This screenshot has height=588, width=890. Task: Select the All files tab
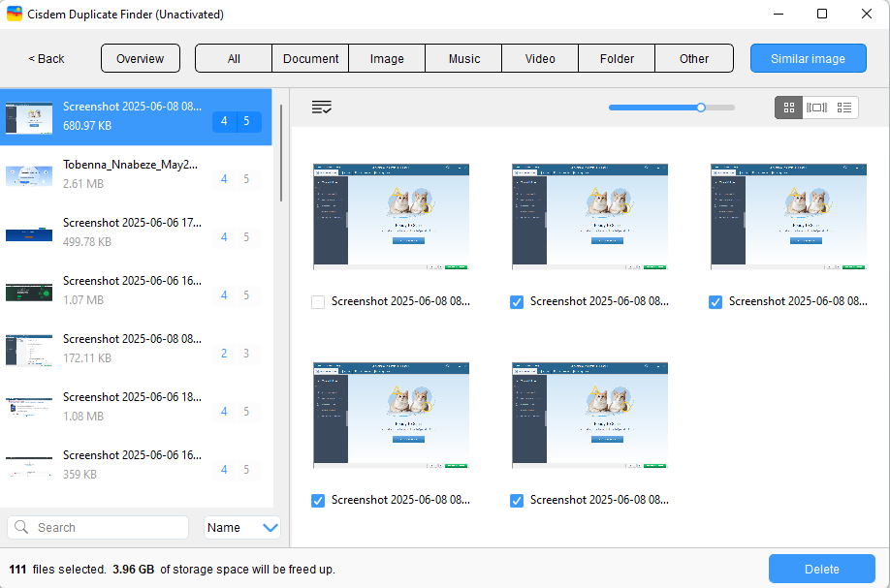(x=234, y=58)
